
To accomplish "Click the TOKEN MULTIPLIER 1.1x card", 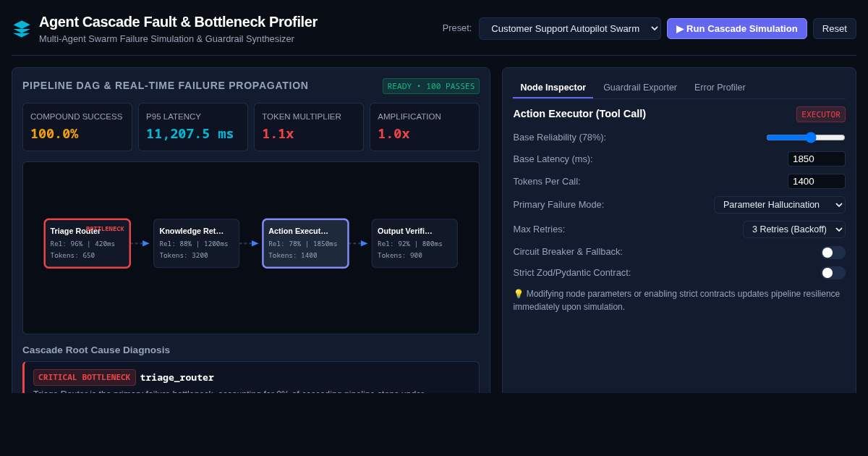I will click(x=309, y=127).
